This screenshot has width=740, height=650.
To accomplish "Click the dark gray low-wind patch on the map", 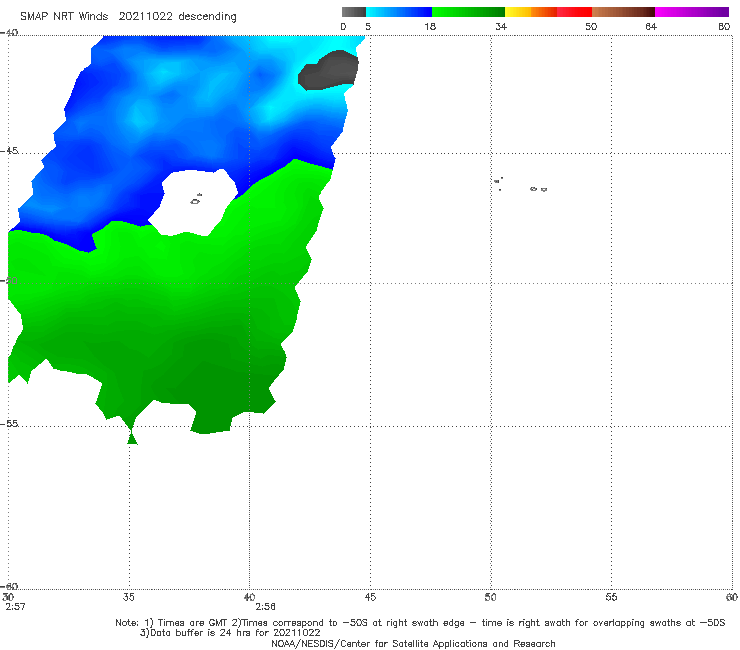I will point(328,70).
